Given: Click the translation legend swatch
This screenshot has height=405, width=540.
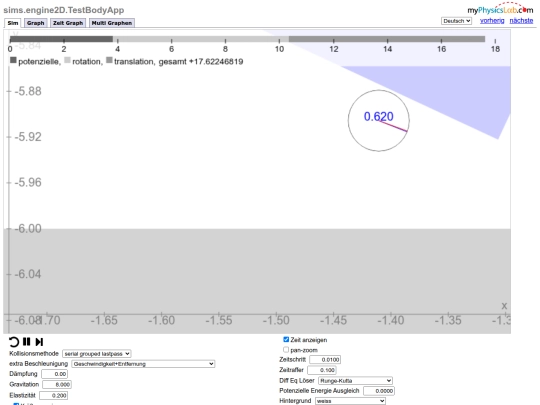Looking at the screenshot, I should click(109, 60).
